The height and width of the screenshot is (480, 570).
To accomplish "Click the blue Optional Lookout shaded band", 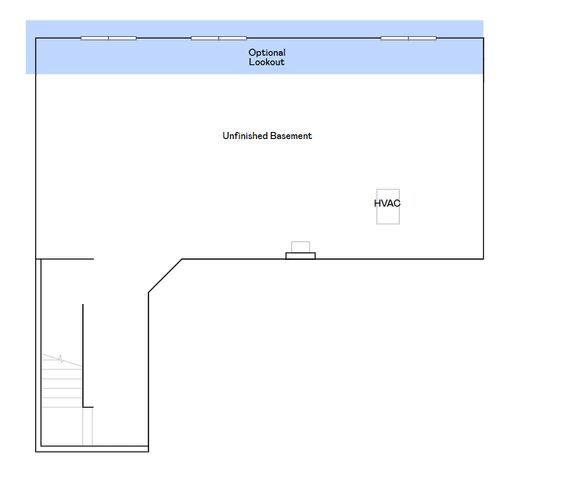I will (254, 47).
